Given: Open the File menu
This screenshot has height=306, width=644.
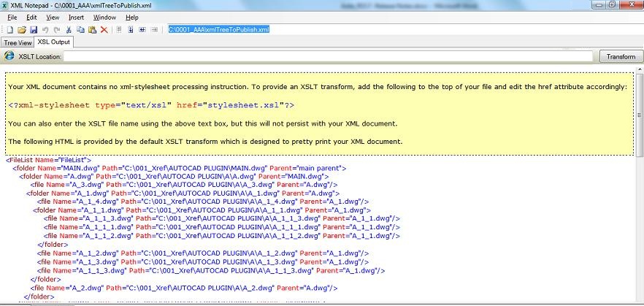Looking at the screenshot, I should (12, 17).
